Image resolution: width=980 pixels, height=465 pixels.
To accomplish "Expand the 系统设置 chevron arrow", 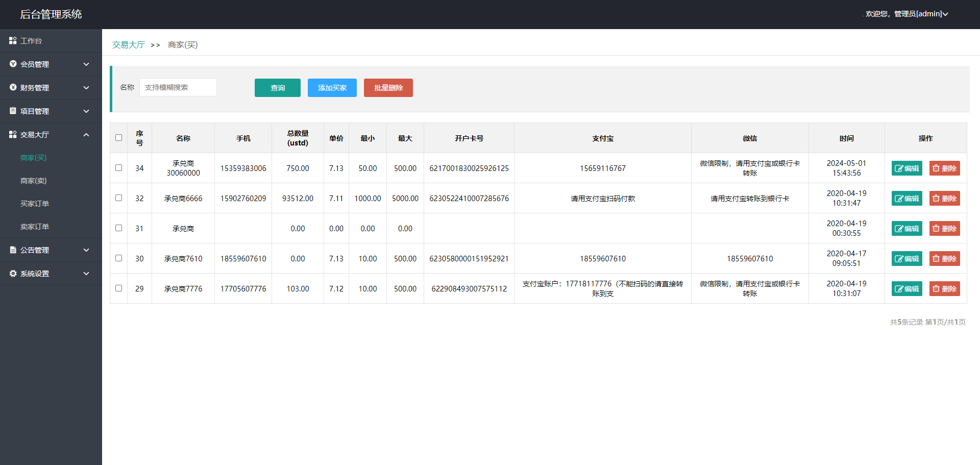I will coord(86,274).
